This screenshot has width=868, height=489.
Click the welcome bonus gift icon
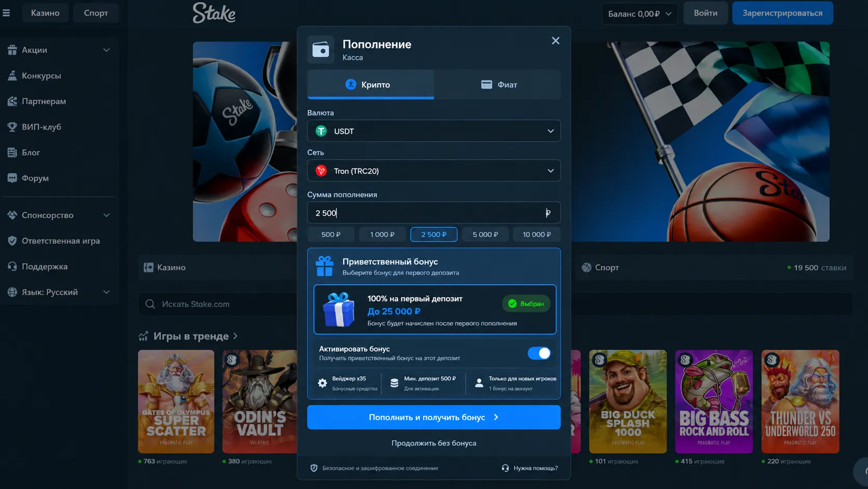(325, 266)
